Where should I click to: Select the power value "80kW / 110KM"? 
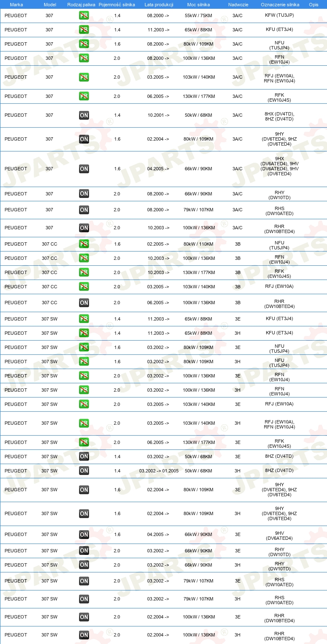click(199, 244)
